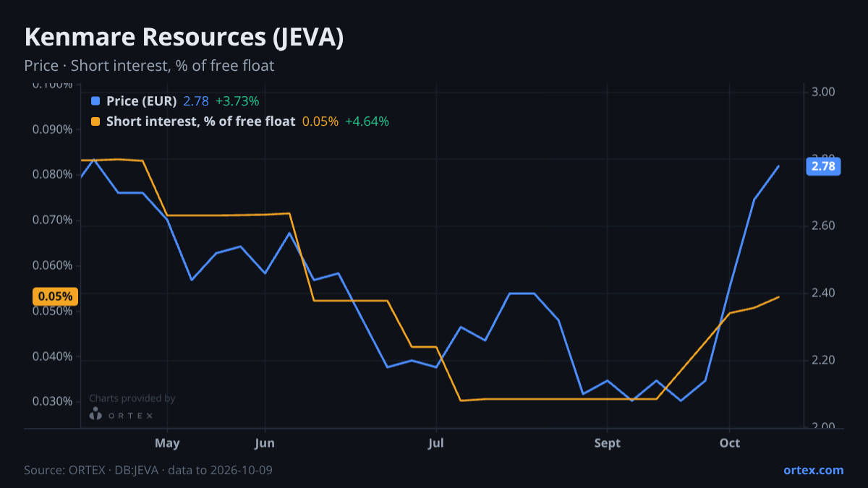
Task: Click the Charts provided by text
Action: click(132, 398)
